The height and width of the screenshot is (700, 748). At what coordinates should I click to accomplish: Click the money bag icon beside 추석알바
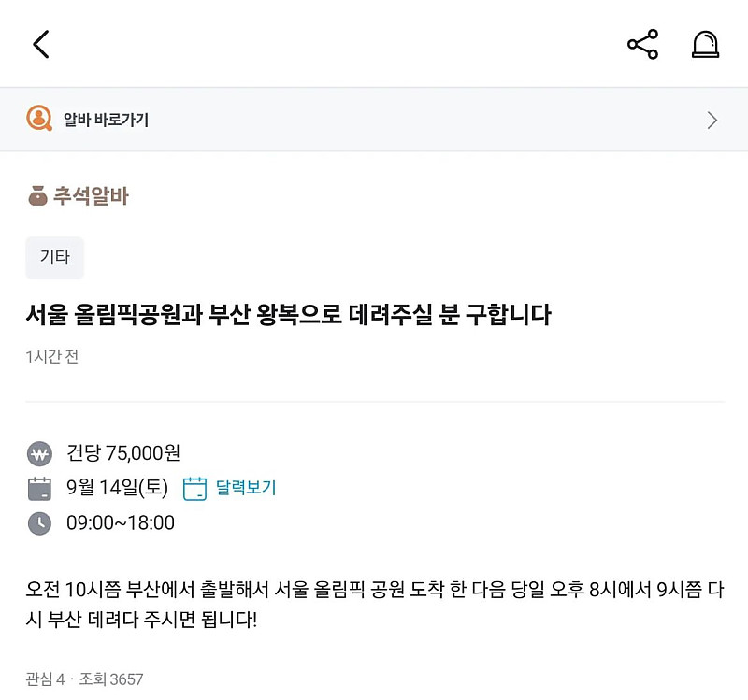35,196
